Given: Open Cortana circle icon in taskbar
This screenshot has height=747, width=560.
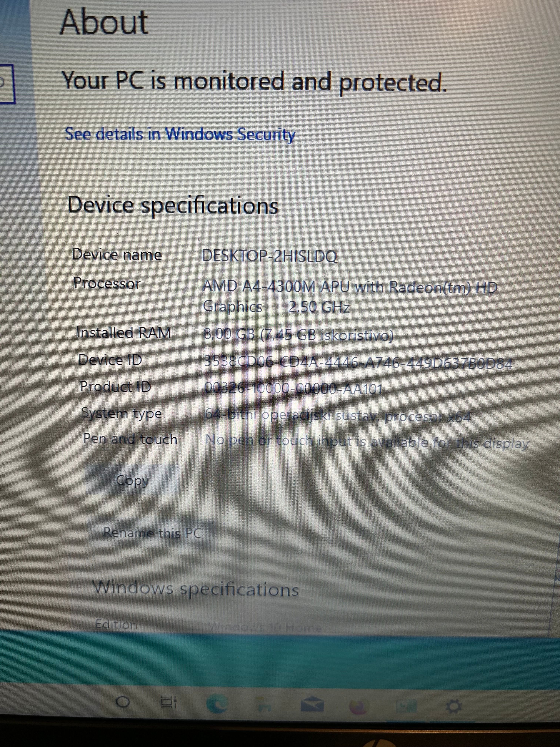Looking at the screenshot, I should click(123, 703).
